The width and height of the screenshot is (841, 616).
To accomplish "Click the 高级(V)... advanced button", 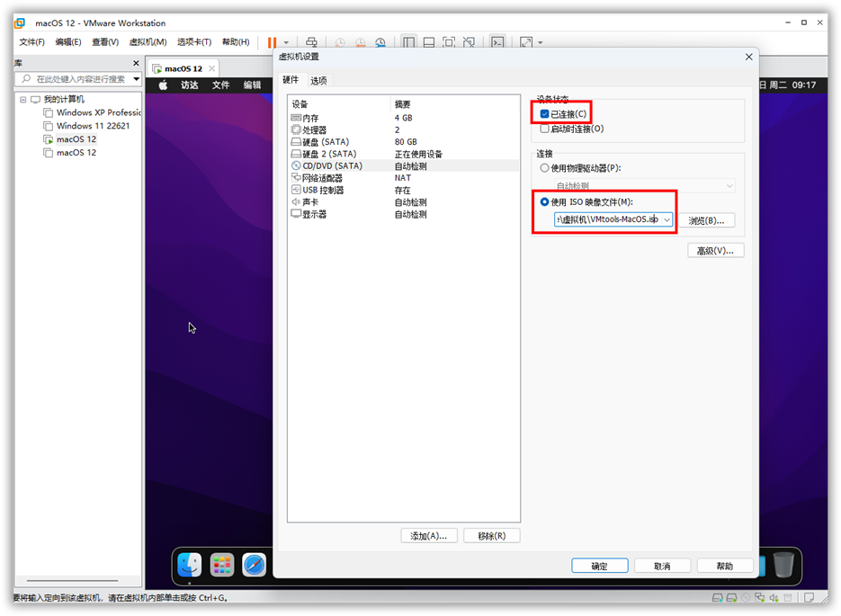I will pos(715,250).
